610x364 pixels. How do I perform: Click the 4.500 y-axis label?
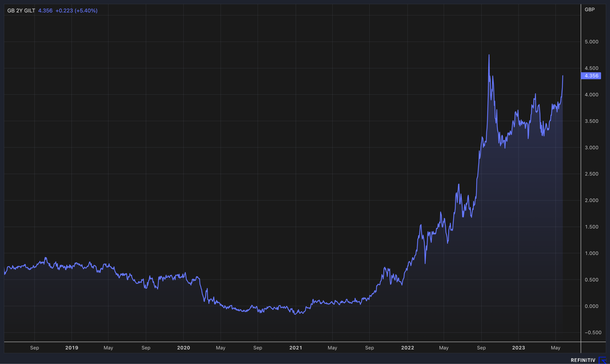click(591, 68)
